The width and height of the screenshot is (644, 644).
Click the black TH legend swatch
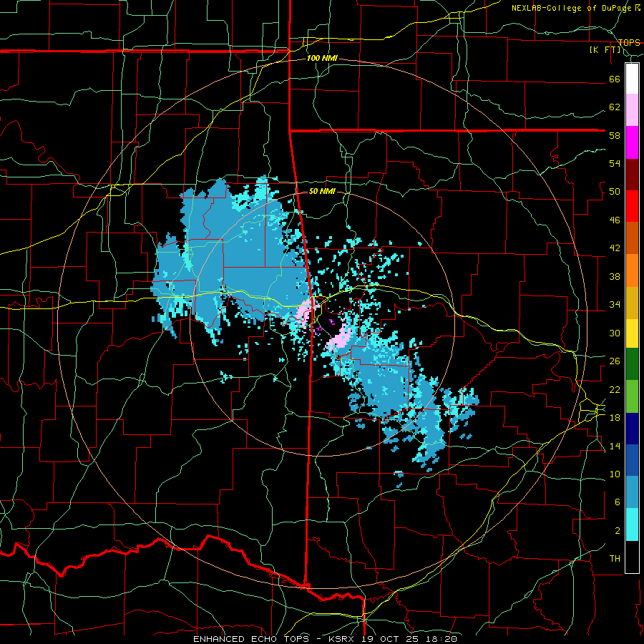tap(632, 557)
